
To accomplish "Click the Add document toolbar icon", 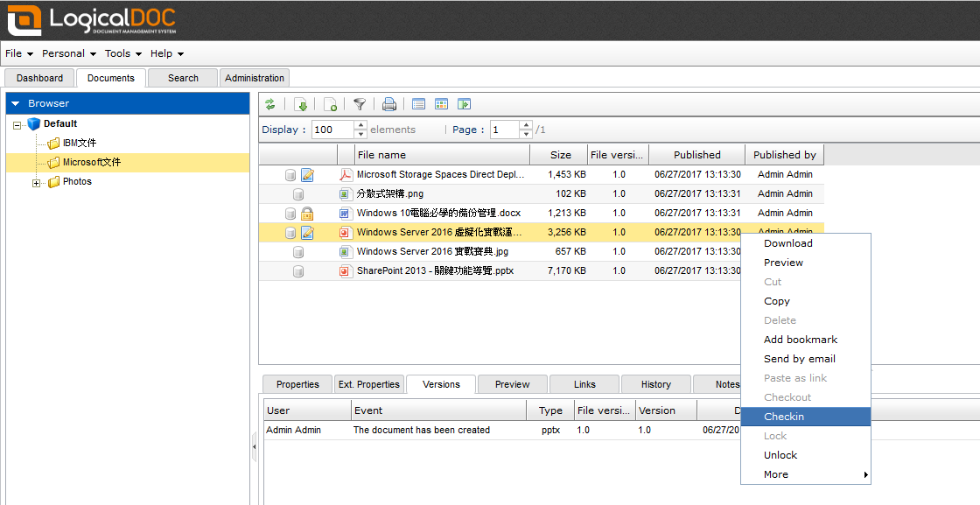I will click(x=330, y=104).
